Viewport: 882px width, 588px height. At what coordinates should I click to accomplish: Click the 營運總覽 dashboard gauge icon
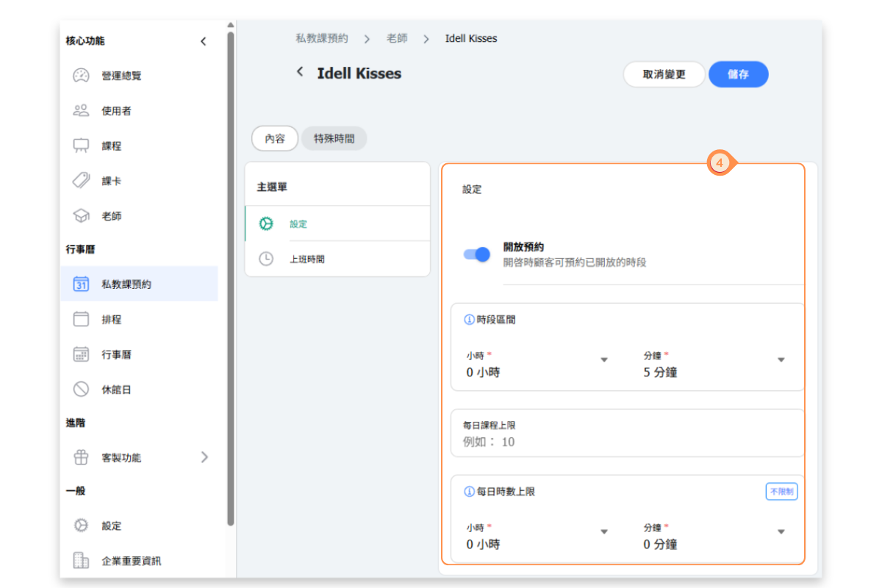(x=81, y=76)
